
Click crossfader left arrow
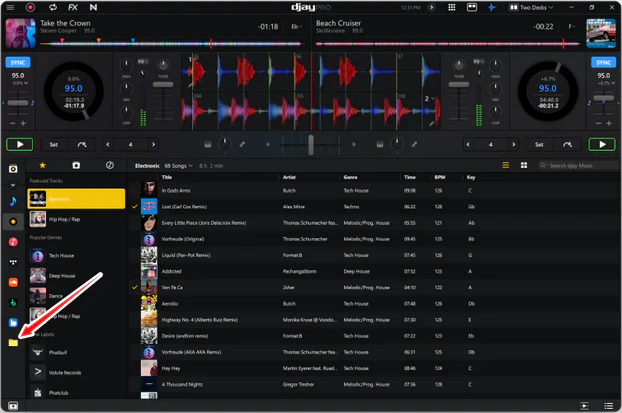tap(268, 144)
